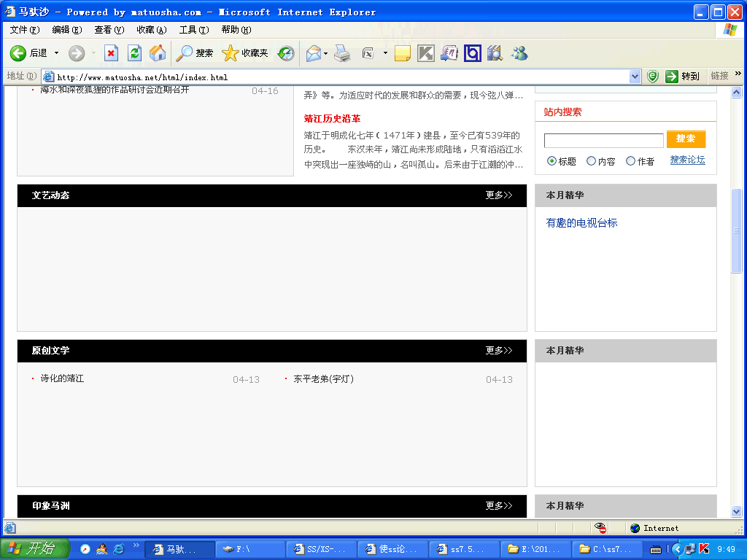Click the 站内搜索 text input box
Viewport: 747px width, 560px height.
603,141
